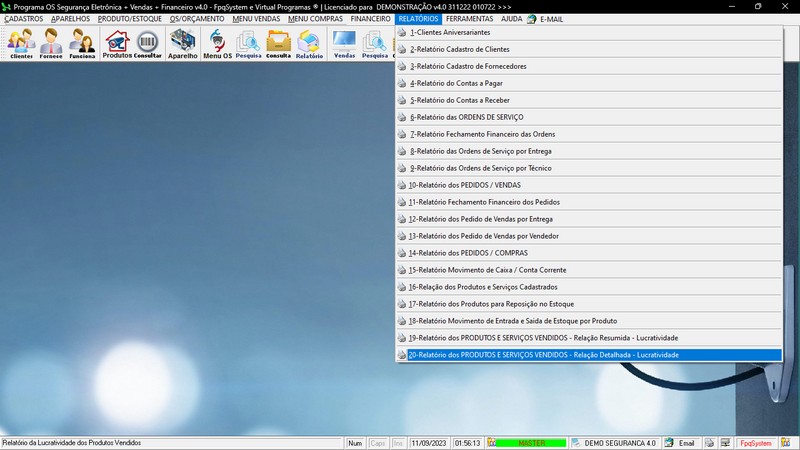Open the Vendas monitor icon

pos(344,43)
